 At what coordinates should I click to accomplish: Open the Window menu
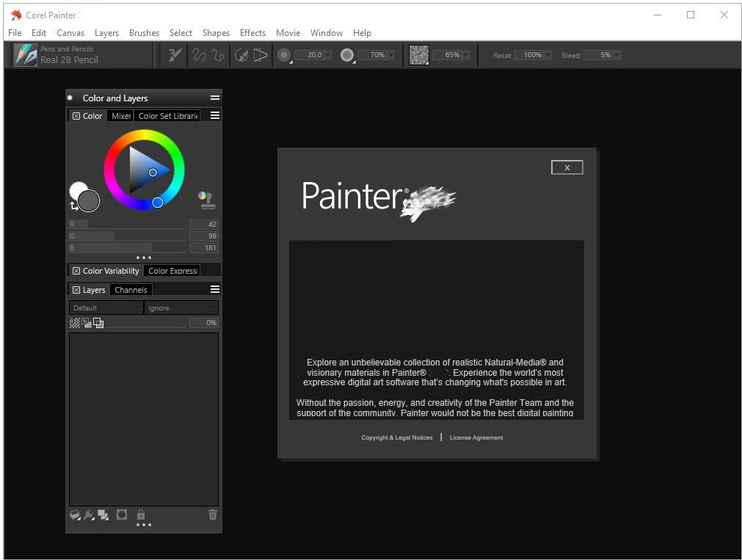(327, 33)
